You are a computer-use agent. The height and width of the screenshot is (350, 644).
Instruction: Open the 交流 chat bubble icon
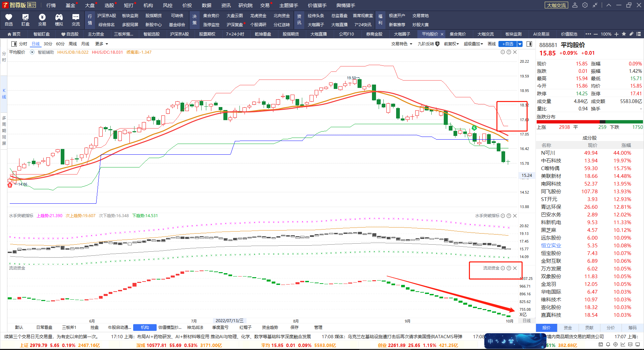point(76,20)
